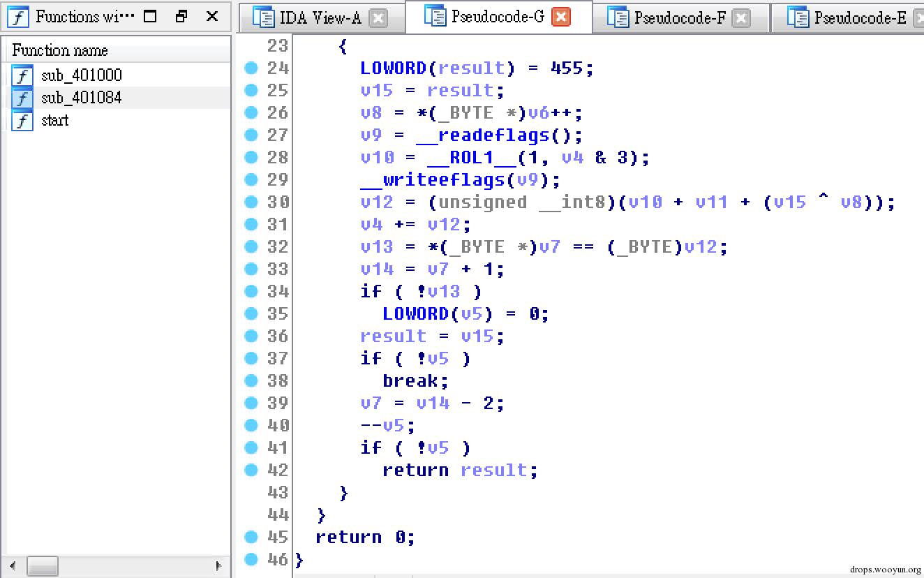The height and width of the screenshot is (578, 924).
Task: Click return result on line 42
Action: 461,470
